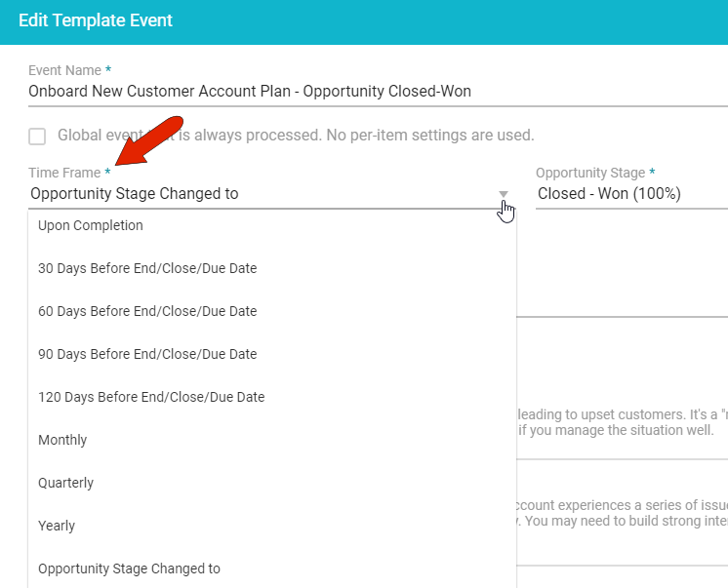The image size is (728, 588).
Task: Toggle the Global event checkbox
Action: [37, 136]
